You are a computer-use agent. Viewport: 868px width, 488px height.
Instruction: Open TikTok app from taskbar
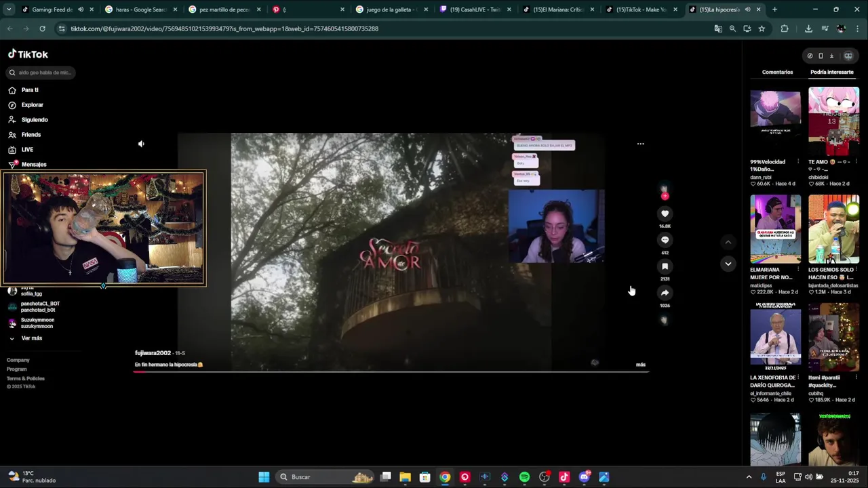coord(564,477)
